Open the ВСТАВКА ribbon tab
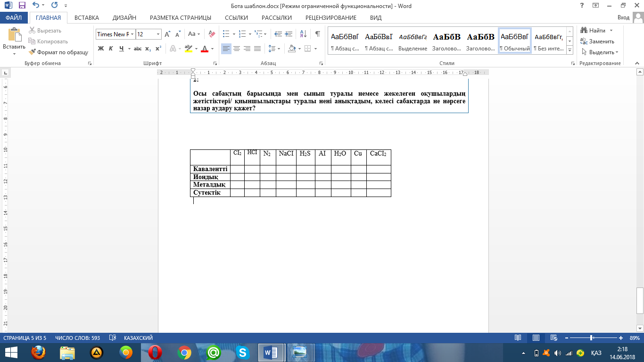Image resolution: width=644 pixels, height=362 pixels. (x=87, y=17)
